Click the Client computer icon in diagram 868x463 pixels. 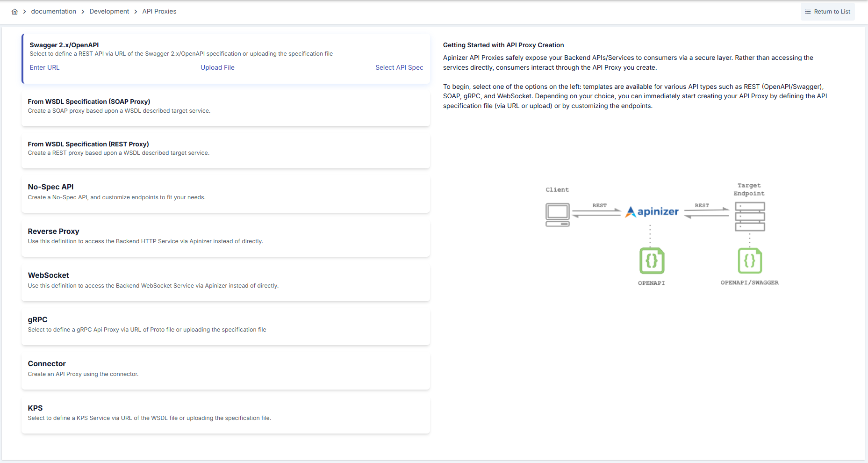558,215
